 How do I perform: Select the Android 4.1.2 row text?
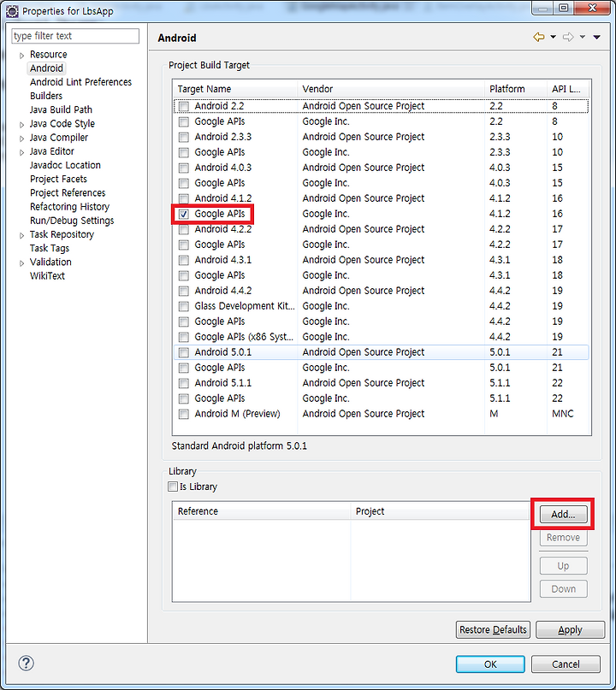tap(223, 198)
